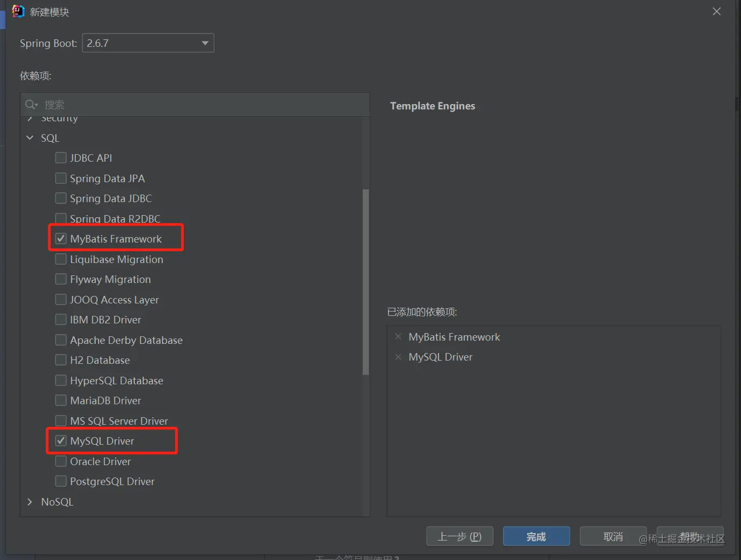Click the 取消 (Cancel) button
This screenshot has width=741, height=560.
point(613,536)
